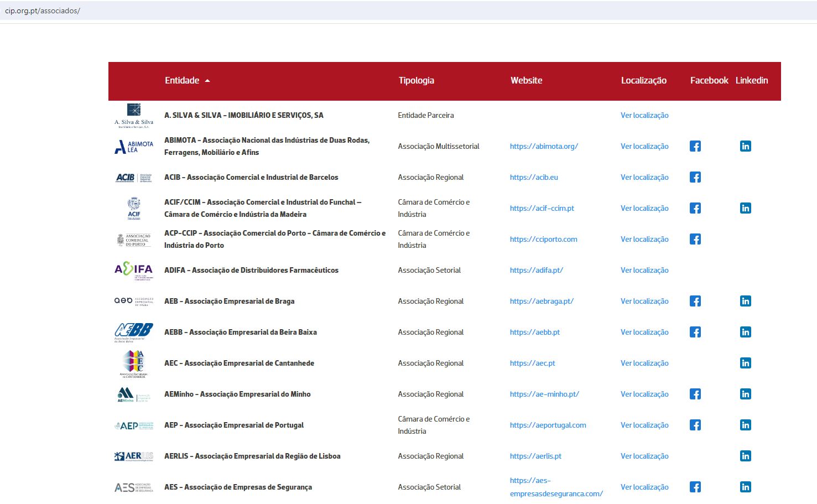Open https://ae-minho.pt/ link
The height and width of the screenshot is (504, 817).
(x=544, y=394)
